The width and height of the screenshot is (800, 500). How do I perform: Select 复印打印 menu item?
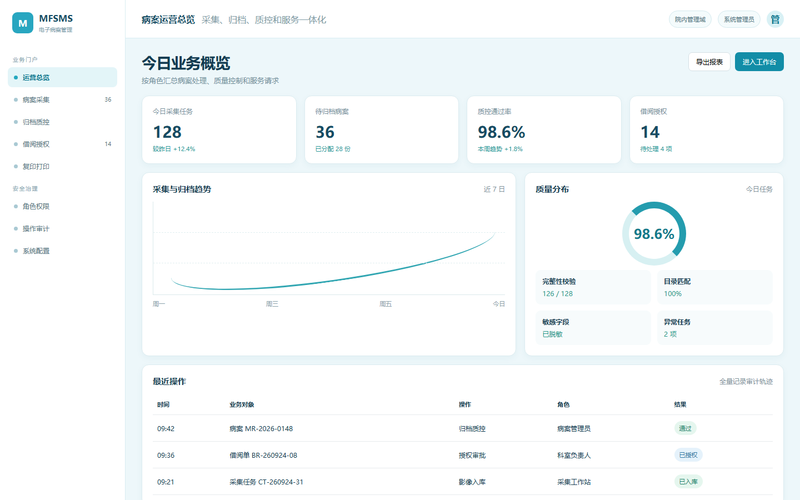[x=62, y=166]
